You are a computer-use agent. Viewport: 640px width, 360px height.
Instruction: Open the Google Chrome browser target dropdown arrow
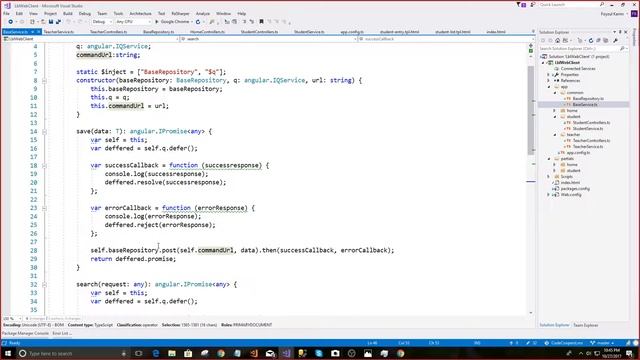[192, 22]
